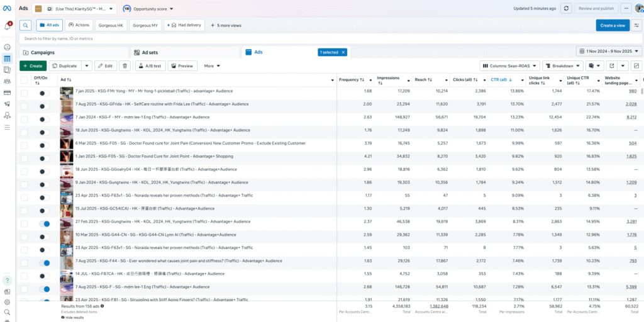Turn off the 27 Feb Gungtwins HK ad
Screen dimensions: 644x322
(x=43, y=223)
